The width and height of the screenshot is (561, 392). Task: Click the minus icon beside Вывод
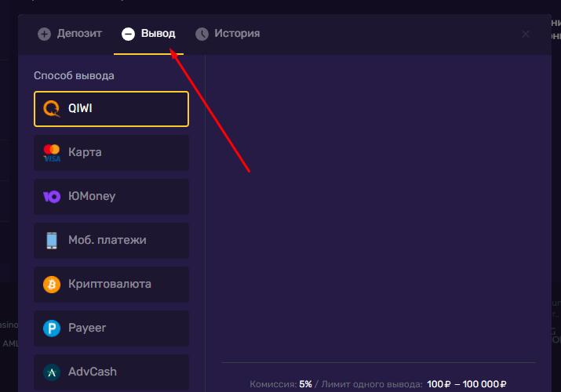point(128,34)
